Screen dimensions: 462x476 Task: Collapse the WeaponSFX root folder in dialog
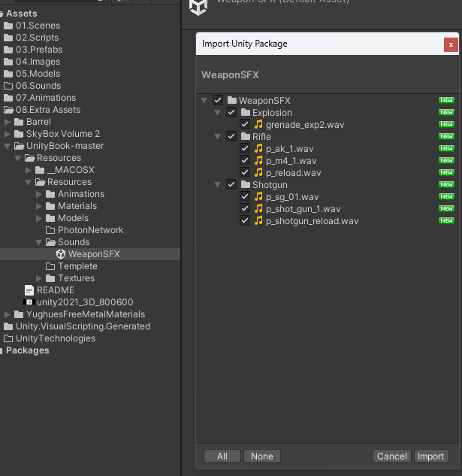pyautogui.click(x=204, y=101)
